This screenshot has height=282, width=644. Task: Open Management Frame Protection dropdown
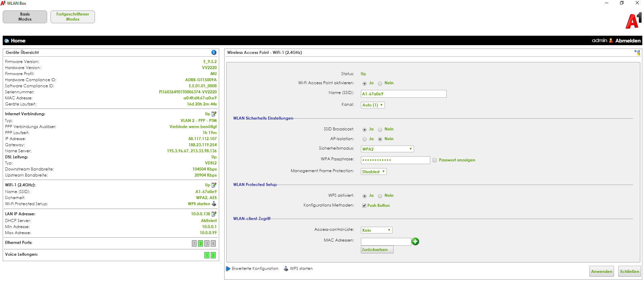[374, 171]
